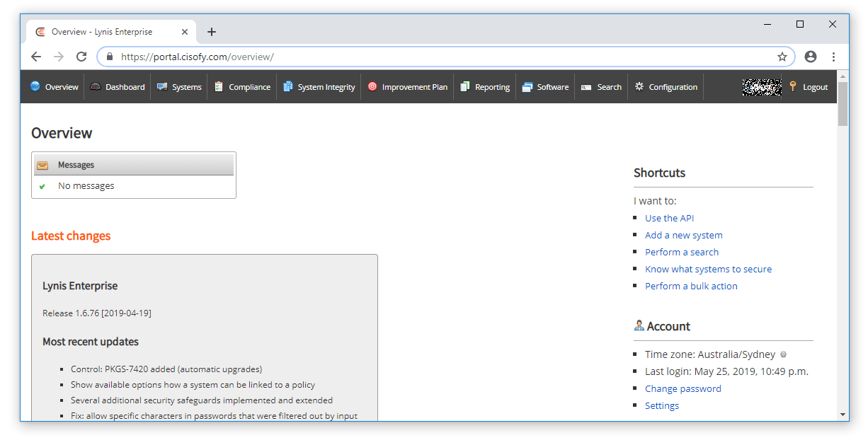Click the padlock site info icon
The image size is (868, 445).
[109, 57]
